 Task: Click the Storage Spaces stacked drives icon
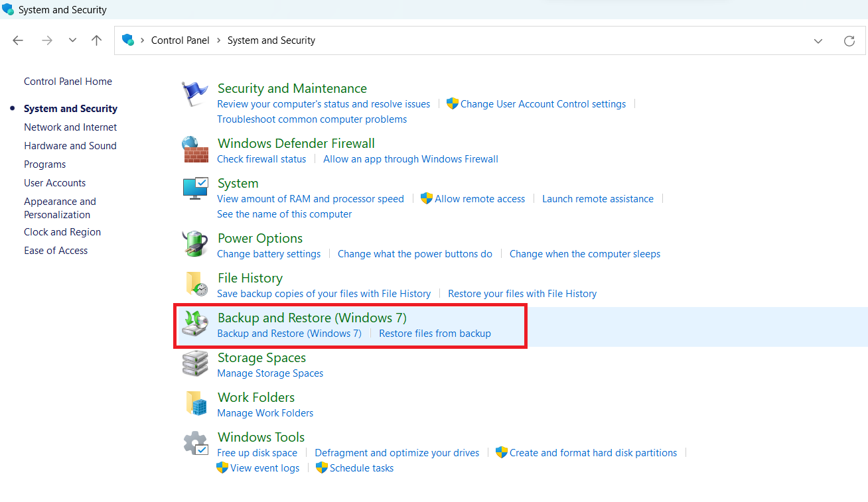[195, 364]
